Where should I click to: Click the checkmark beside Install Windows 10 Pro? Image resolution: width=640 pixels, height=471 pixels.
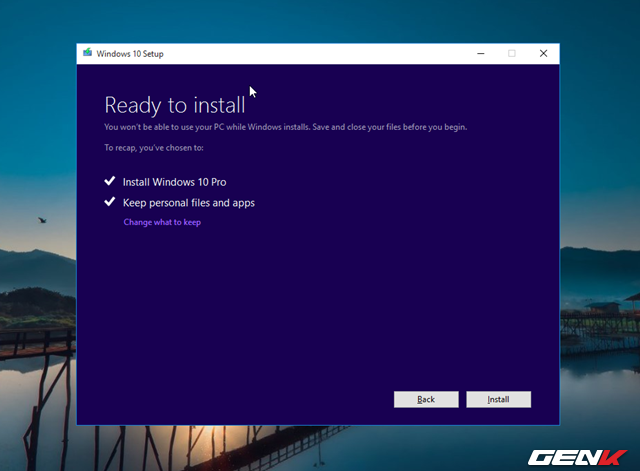(x=109, y=181)
